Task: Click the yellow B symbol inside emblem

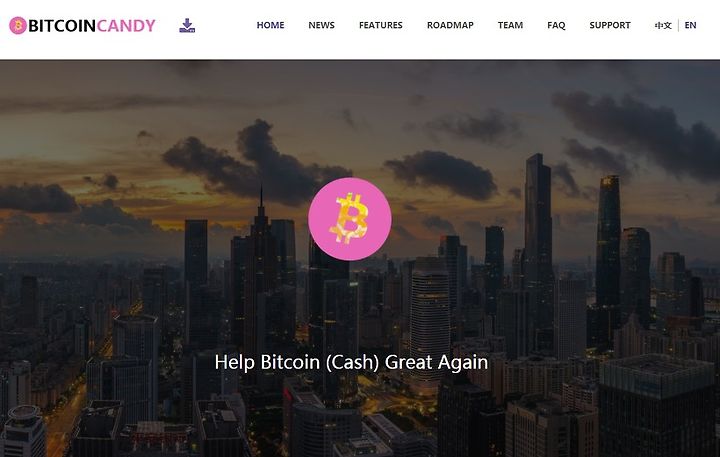Action: click(349, 218)
